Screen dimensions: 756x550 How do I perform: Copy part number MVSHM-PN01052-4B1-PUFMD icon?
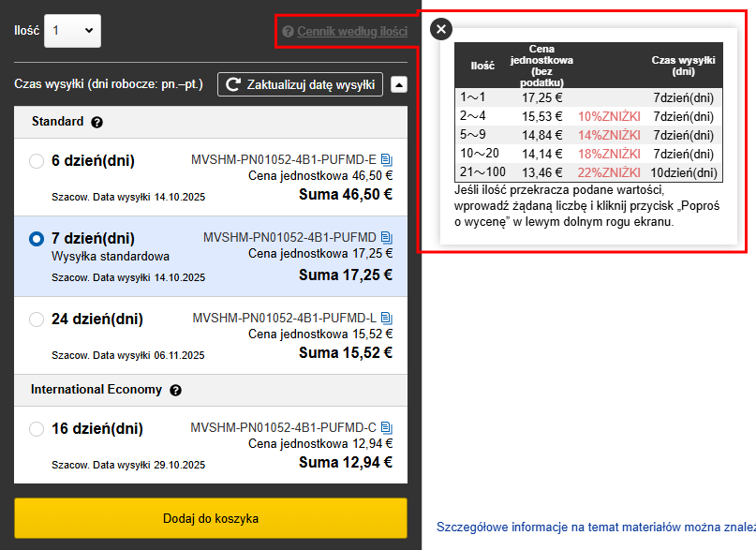click(387, 237)
